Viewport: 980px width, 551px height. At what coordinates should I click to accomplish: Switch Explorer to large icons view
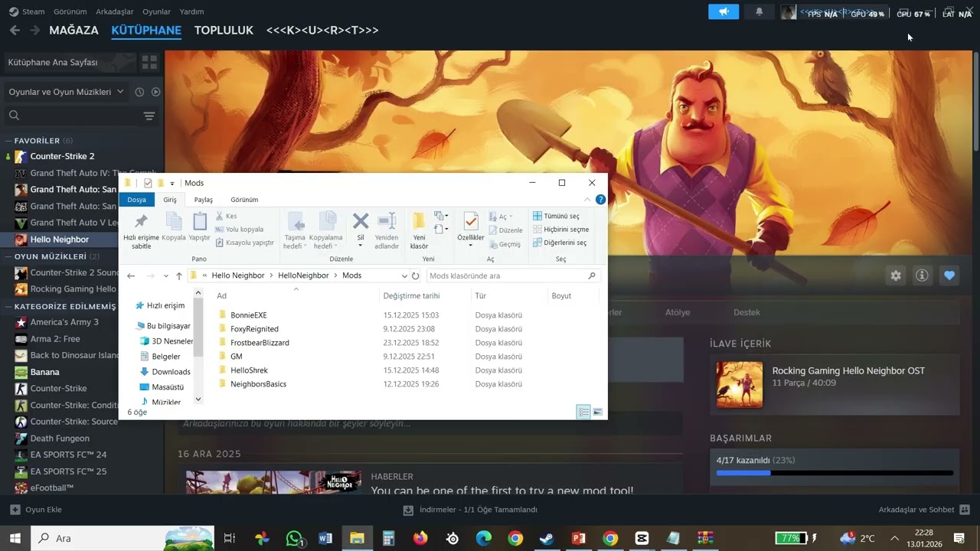pyautogui.click(x=598, y=412)
